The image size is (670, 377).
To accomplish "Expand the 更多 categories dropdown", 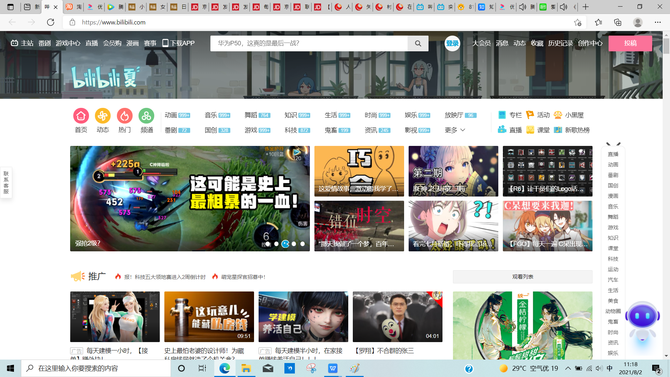I will 455,130.
